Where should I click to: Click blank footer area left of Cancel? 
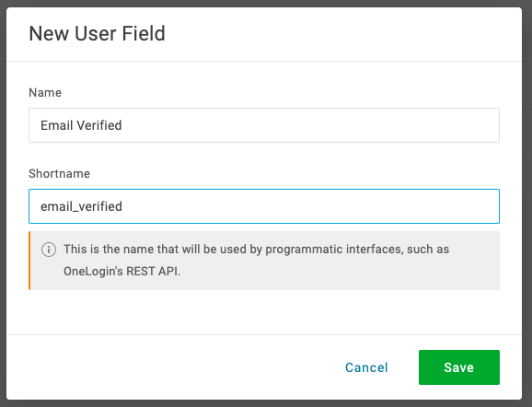coord(169,367)
